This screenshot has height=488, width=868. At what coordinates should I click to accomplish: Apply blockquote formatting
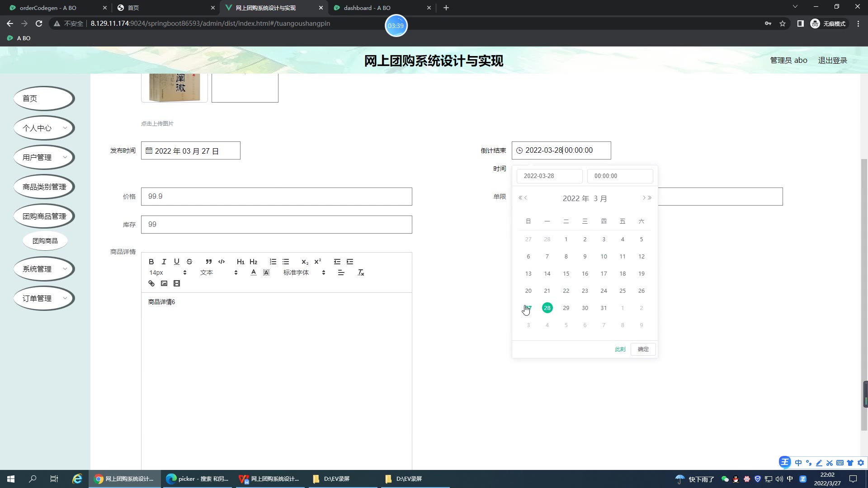(208, 262)
